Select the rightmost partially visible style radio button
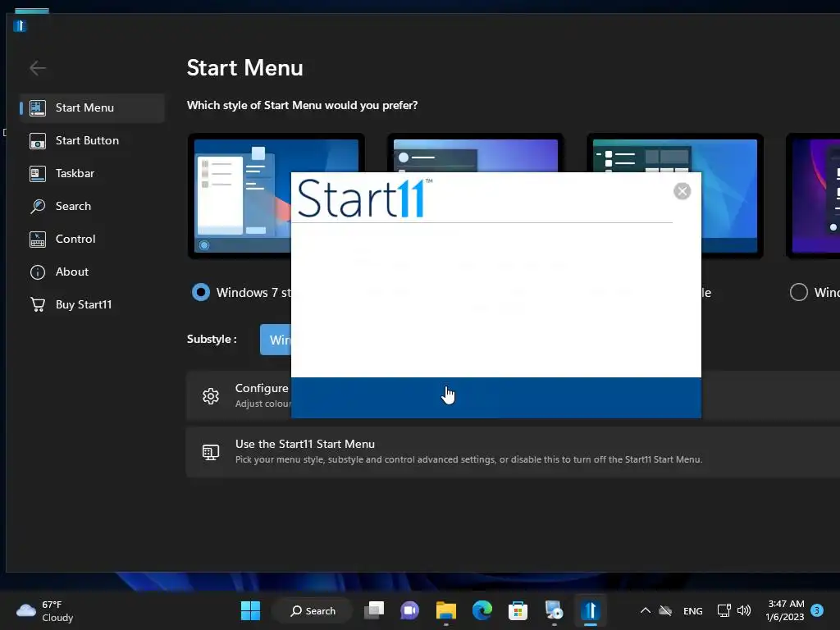This screenshot has height=630, width=840. pos(798,292)
